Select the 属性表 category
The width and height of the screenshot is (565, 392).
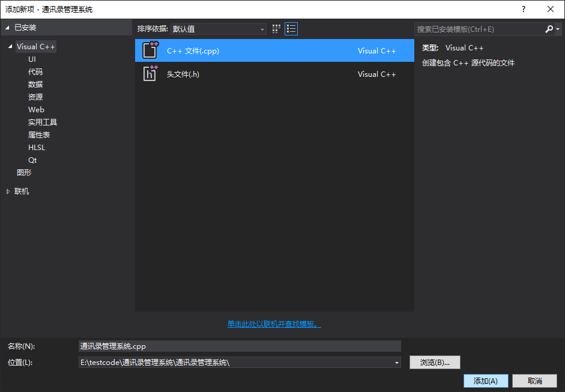pyautogui.click(x=39, y=134)
